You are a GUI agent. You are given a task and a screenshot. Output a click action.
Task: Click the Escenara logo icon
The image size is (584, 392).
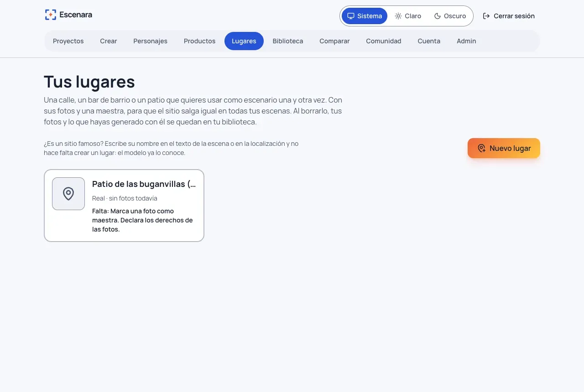[x=51, y=15]
